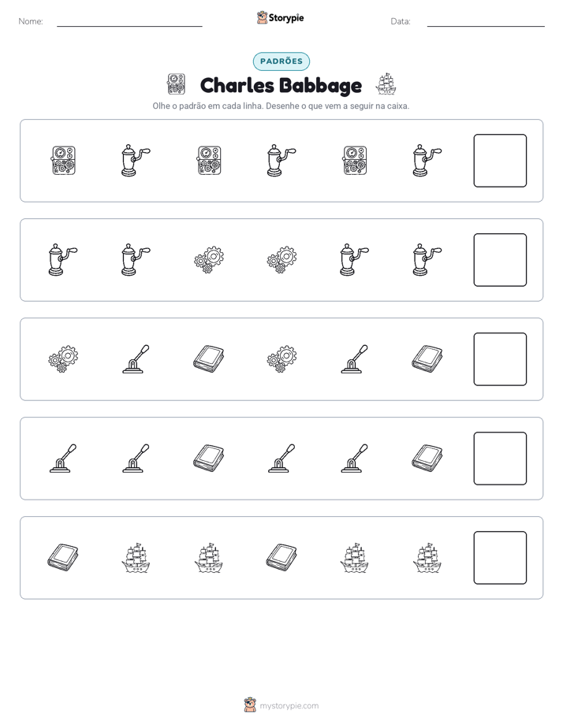Click the machine icon left of title
563x728 pixels.
click(176, 84)
